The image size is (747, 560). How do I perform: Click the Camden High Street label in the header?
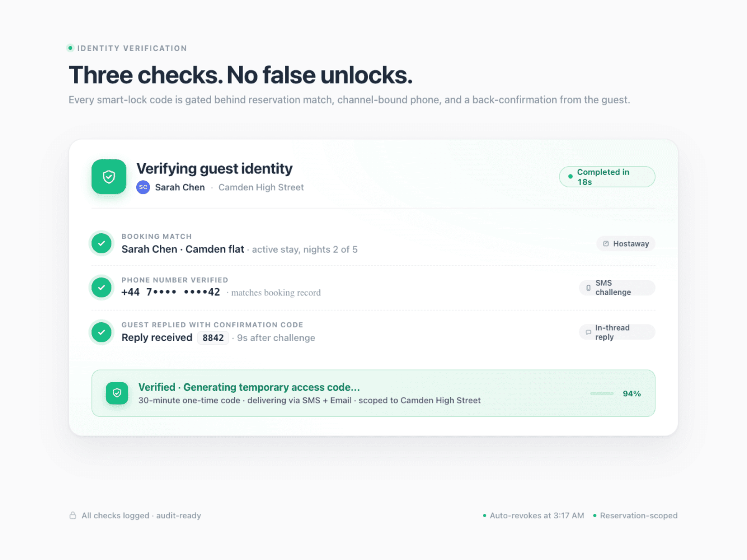point(261,187)
